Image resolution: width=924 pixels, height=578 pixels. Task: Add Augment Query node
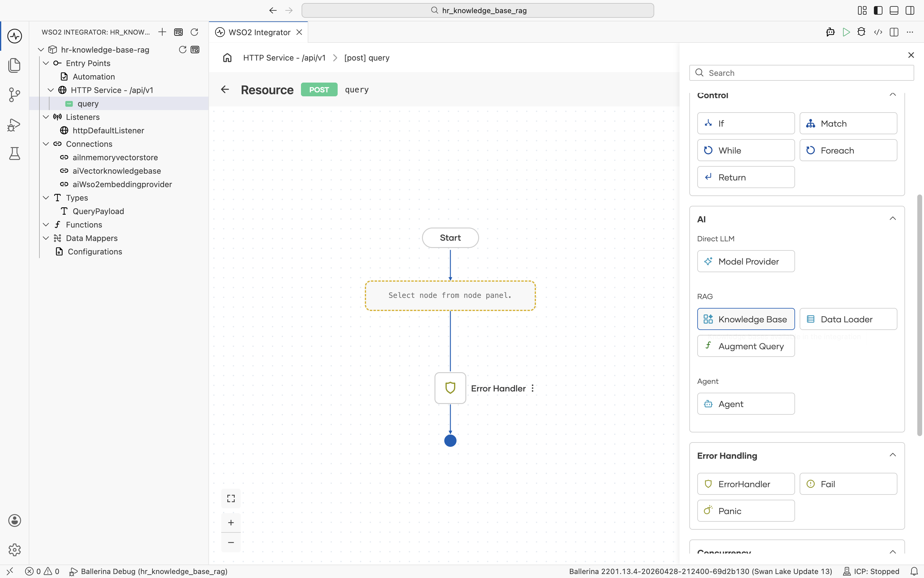(x=746, y=346)
